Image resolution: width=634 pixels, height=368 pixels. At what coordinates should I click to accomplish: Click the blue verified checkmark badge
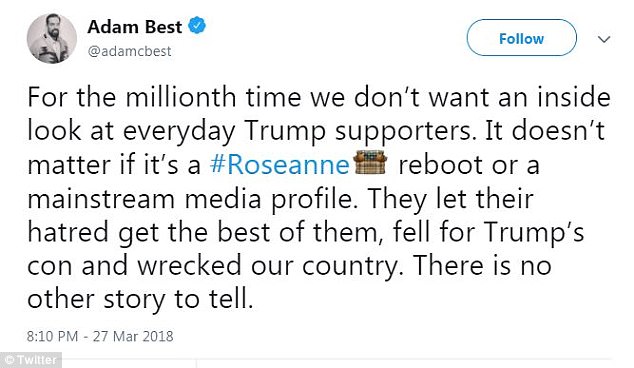click(197, 25)
